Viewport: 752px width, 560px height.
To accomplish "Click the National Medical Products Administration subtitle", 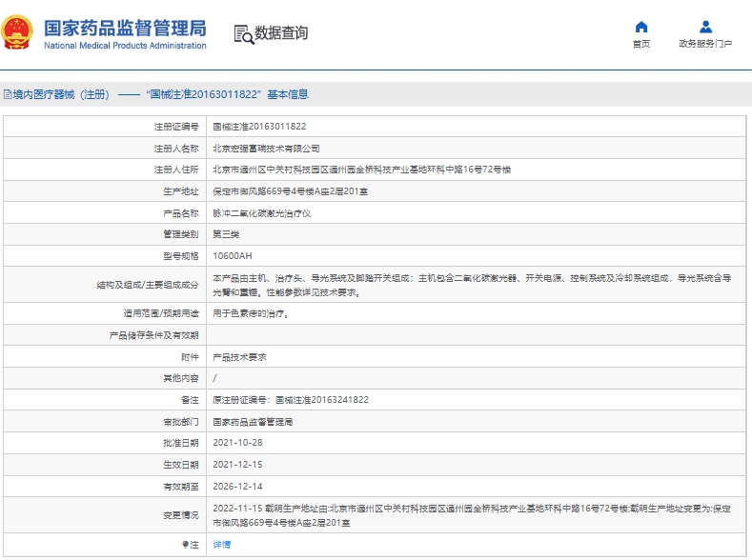I will coord(125,46).
